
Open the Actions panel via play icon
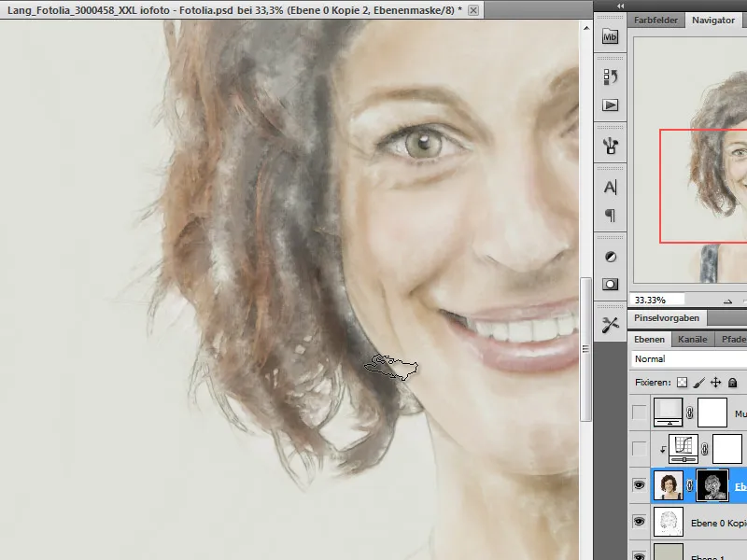coord(610,105)
